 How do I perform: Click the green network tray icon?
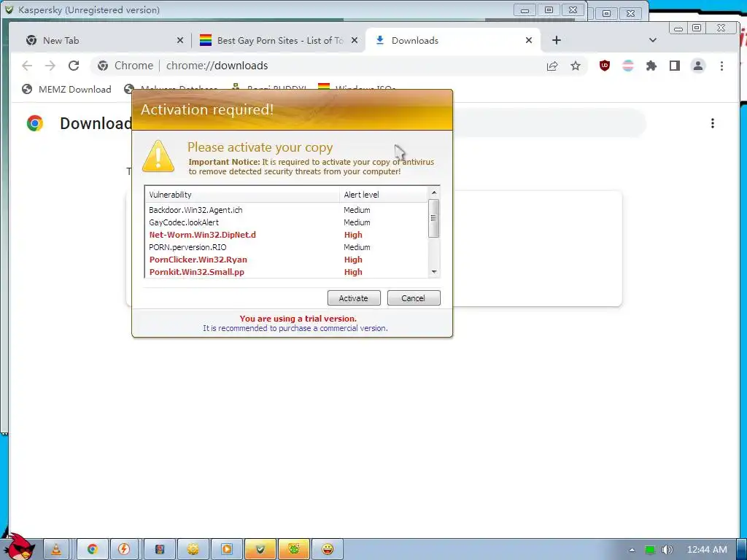[x=650, y=550]
